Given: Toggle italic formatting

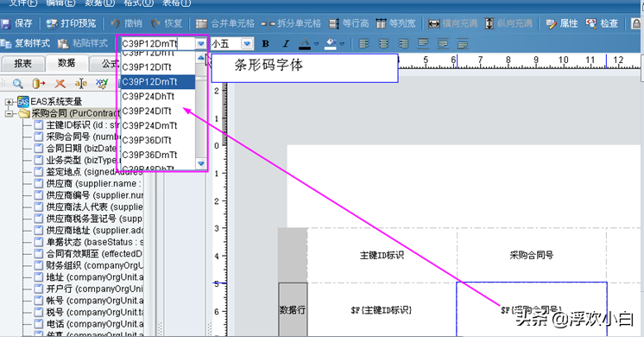Looking at the screenshot, I should click(x=286, y=43).
